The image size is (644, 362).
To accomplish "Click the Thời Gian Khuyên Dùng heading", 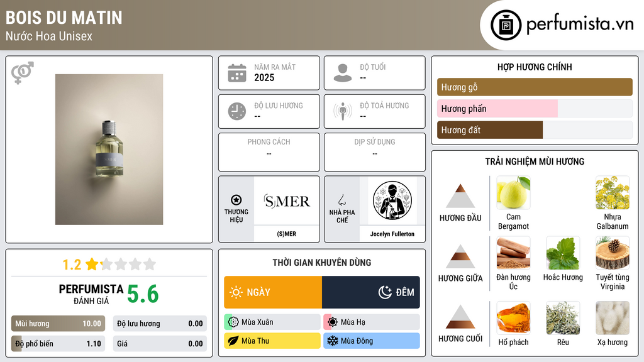I will [x=322, y=262].
